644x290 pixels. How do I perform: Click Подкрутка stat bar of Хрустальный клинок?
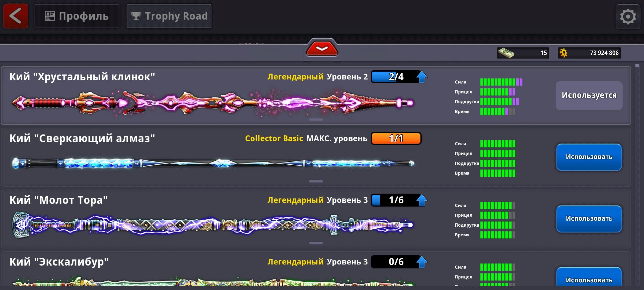point(499,102)
